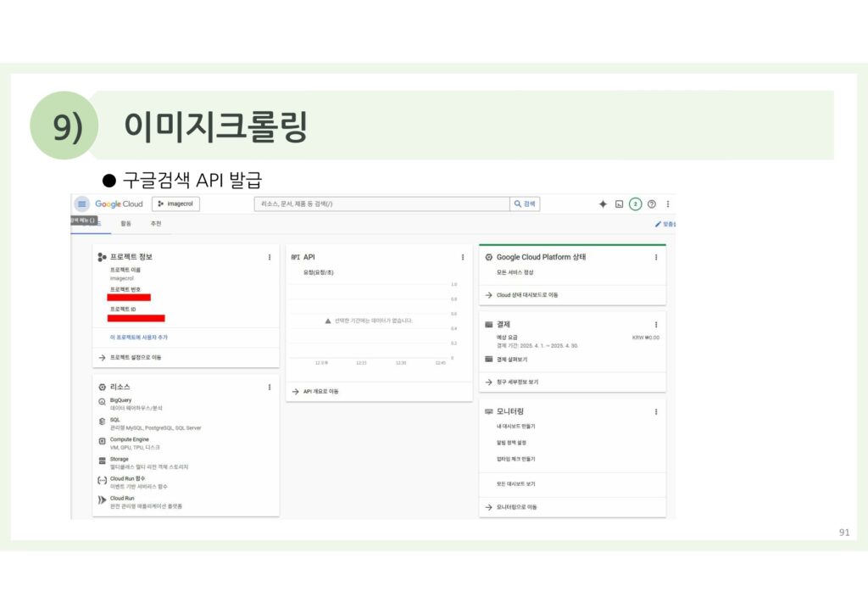
Task: Open the 모니터링 card options menu
Action: coord(656,411)
